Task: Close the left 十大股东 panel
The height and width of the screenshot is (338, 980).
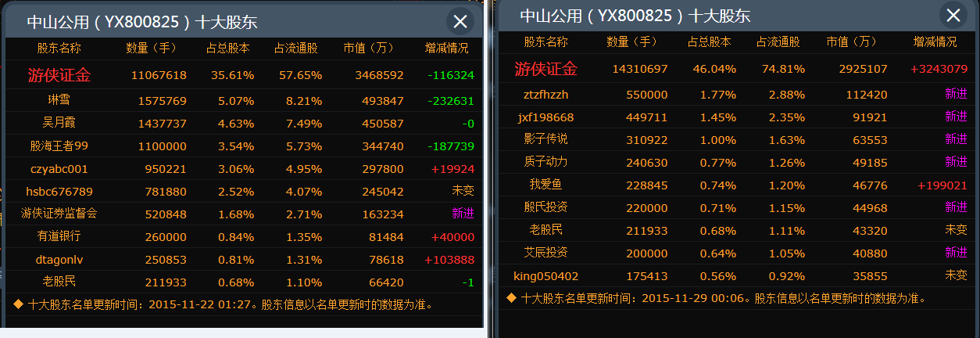Action: (x=460, y=22)
